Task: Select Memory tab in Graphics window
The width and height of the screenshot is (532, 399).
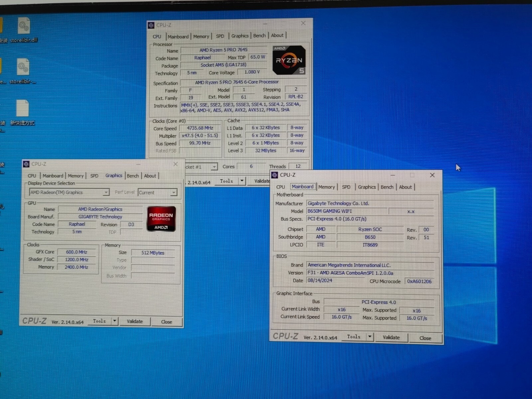Action: coord(75,176)
